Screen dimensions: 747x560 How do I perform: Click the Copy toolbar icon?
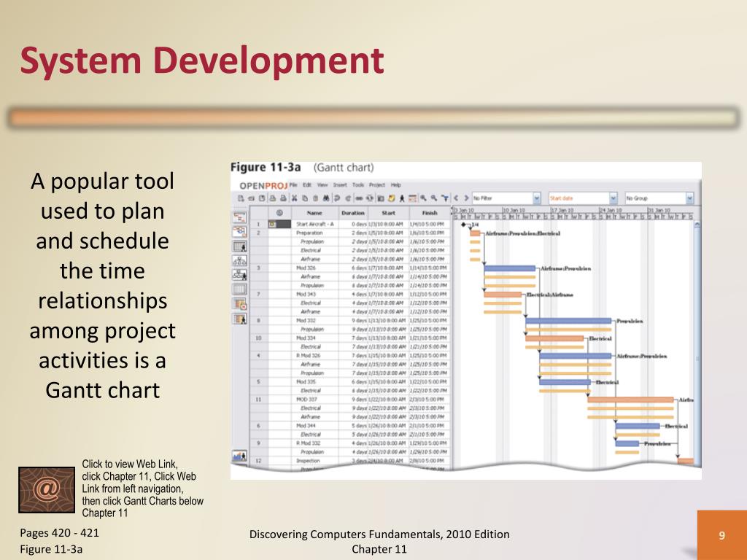[x=305, y=198]
